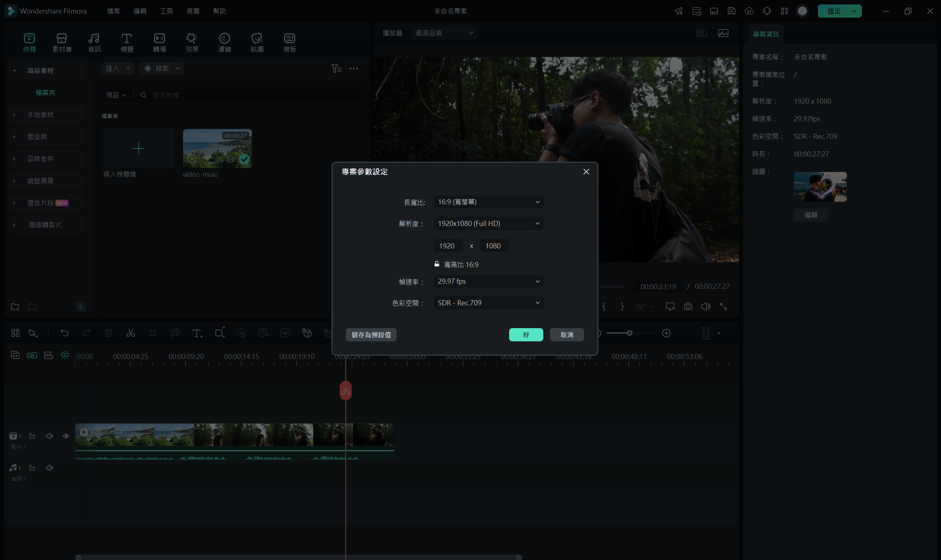Drag the timeline playhead marker

346,390
